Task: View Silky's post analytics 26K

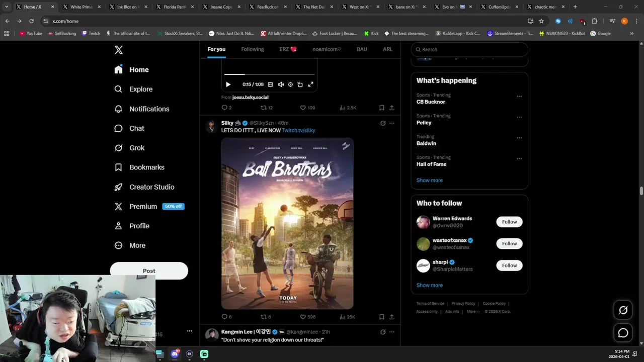Action: click(x=347, y=317)
